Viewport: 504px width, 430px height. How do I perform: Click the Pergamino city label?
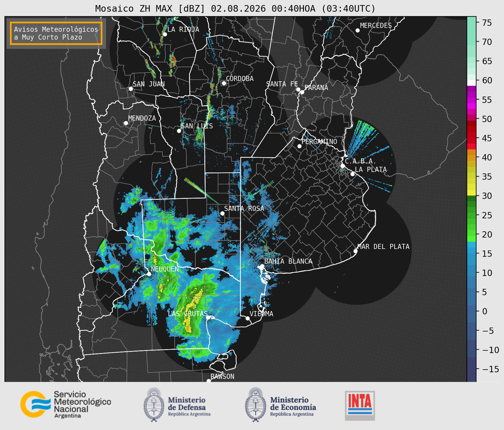click(319, 141)
